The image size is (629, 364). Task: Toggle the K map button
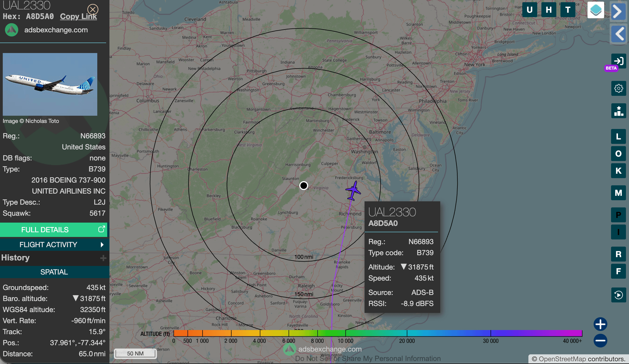pyautogui.click(x=618, y=171)
